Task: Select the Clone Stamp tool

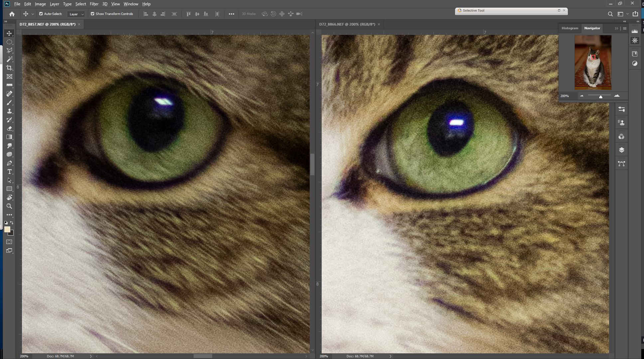Action: pos(9,111)
